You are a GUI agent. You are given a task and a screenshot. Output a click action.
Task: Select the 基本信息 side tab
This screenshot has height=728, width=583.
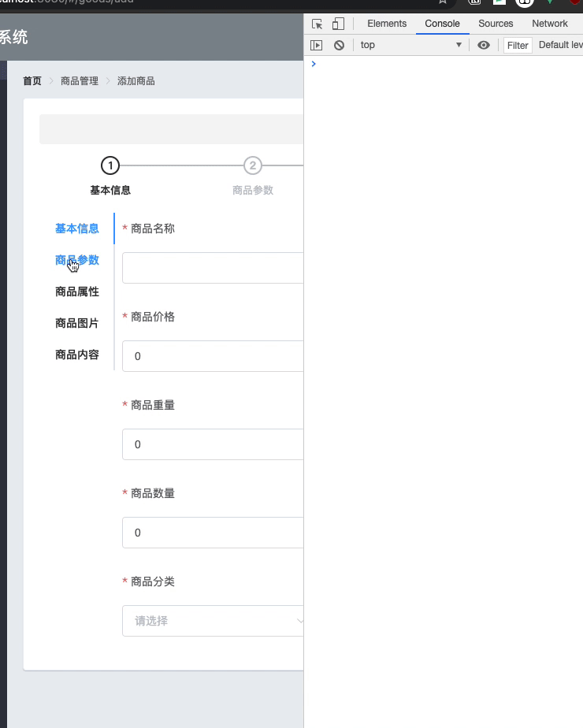point(77,228)
